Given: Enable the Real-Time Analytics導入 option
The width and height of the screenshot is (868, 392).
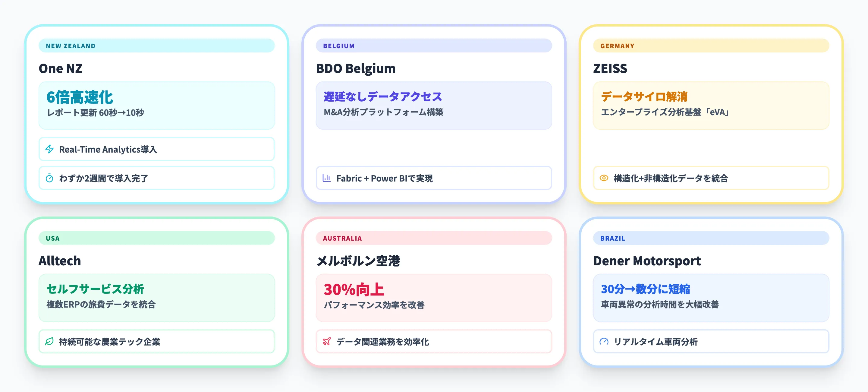Looking at the screenshot, I should click(157, 149).
